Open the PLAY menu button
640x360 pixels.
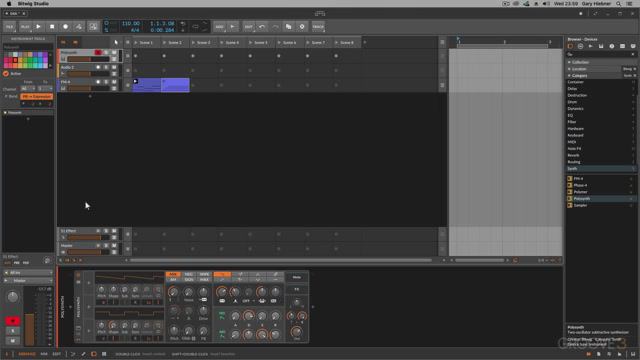25,27
